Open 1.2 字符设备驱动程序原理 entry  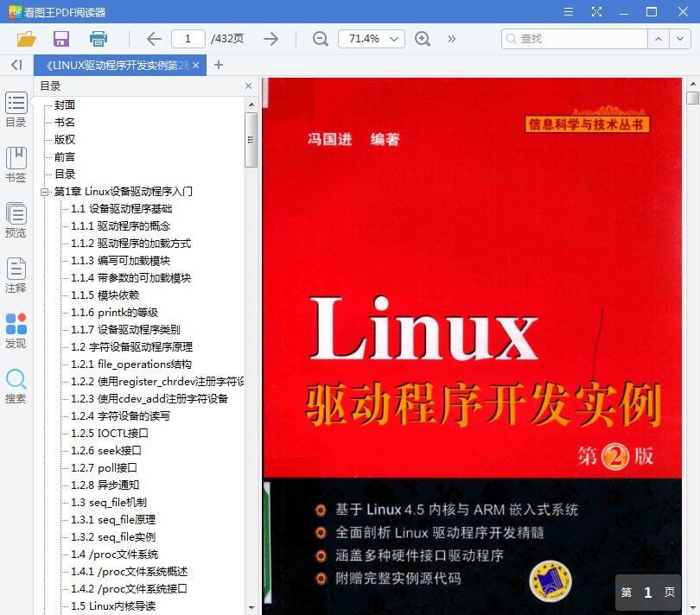coord(131,347)
